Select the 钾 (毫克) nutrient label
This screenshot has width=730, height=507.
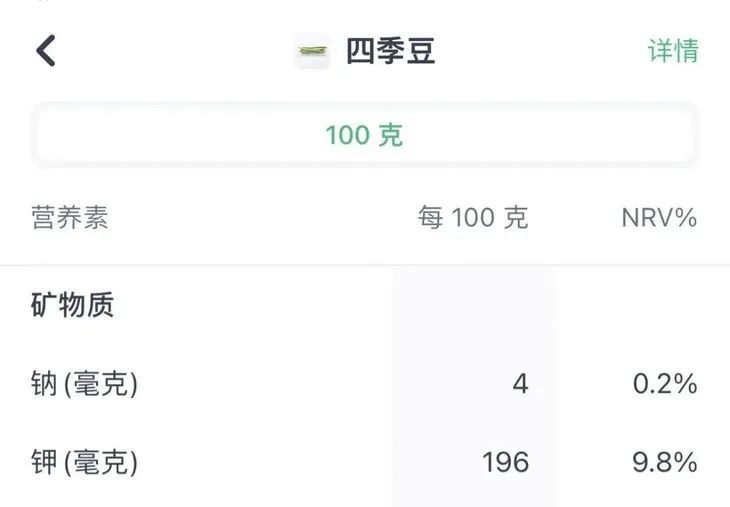click(x=84, y=462)
